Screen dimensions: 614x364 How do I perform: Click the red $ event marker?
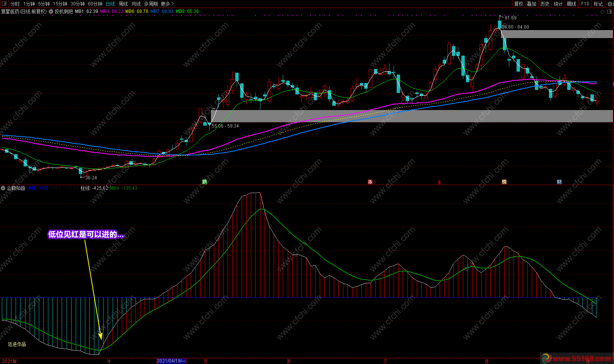point(439,182)
